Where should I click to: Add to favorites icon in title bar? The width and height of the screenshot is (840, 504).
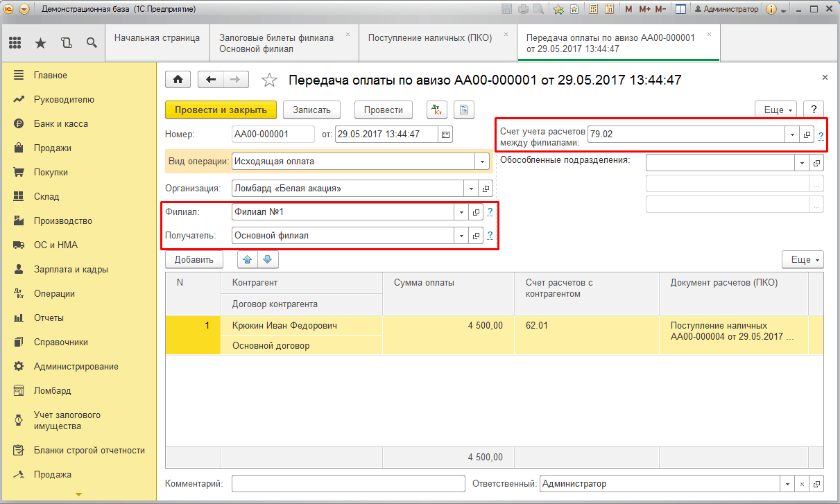[558, 9]
